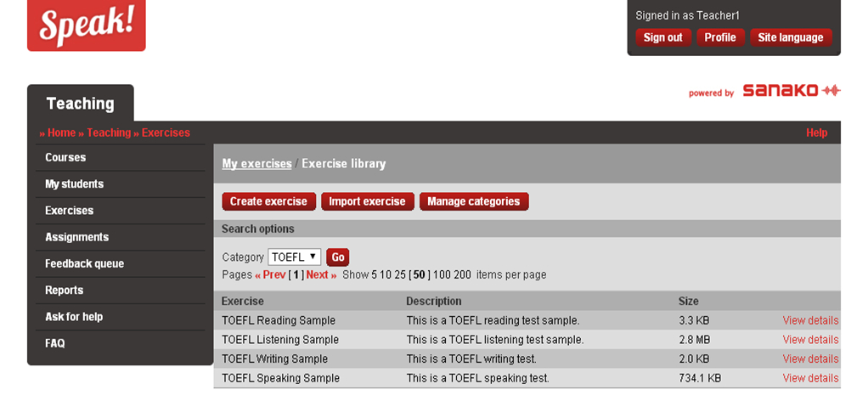Image resolution: width=868 pixels, height=418 pixels.
Task: Select page 1 in pagination
Action: coord(296,275)
